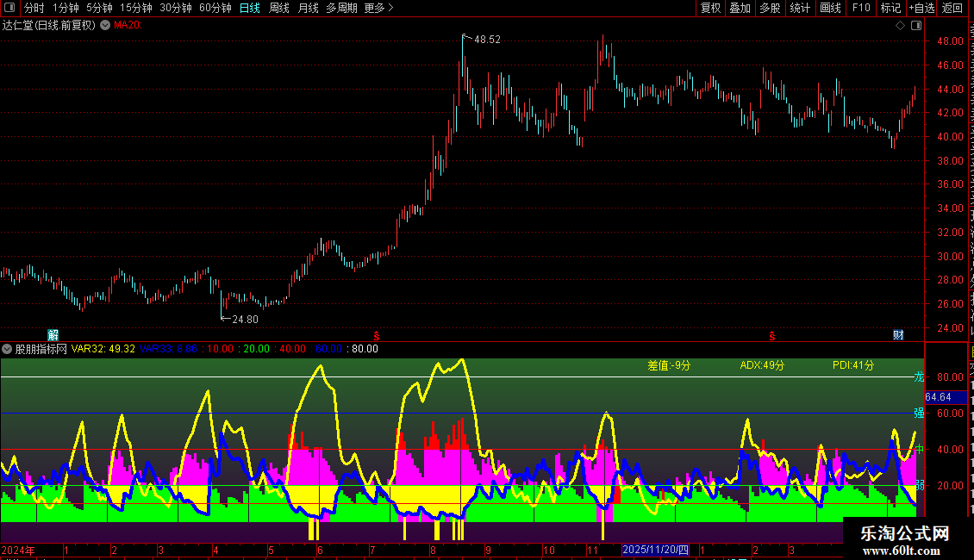974x560 pixels.
Task: Open the 解 info marker on chart
Action: coord(53,335)
